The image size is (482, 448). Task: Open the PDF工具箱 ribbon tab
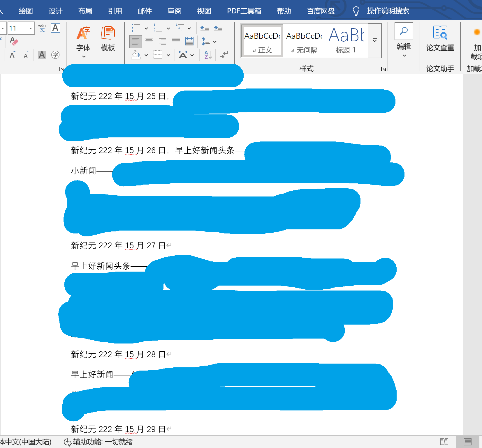point(244,11)
